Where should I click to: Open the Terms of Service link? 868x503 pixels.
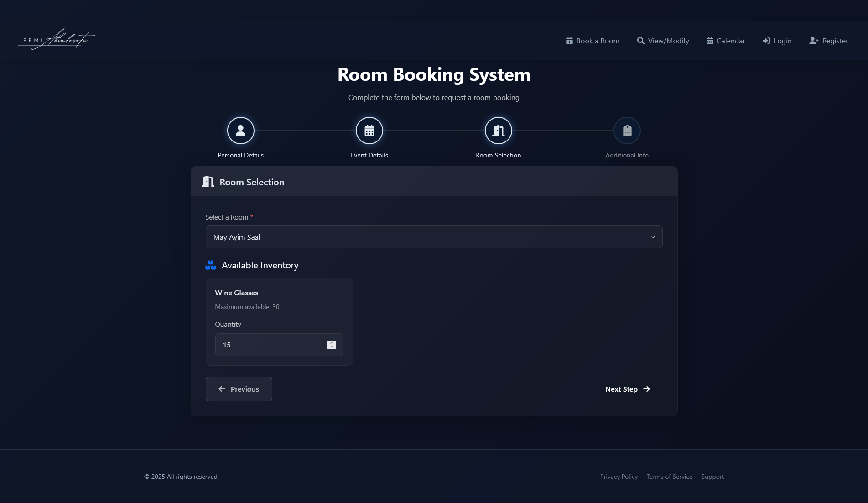670,477
